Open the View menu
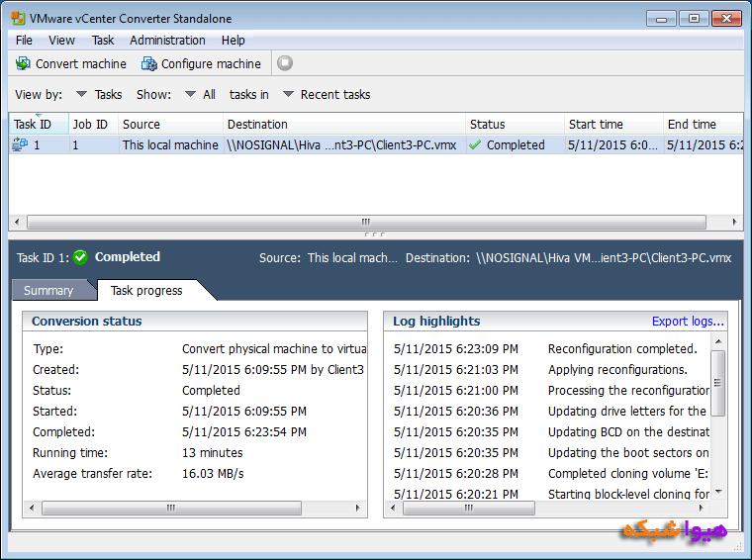The height and width of the screenshot is (560, 752). (x=61, y=41)
